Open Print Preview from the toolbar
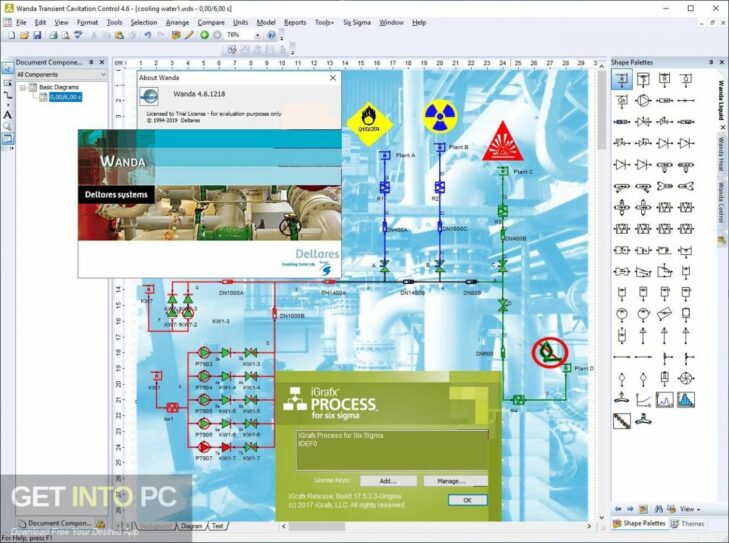Viewport: 729px width, 543px height. pyautogui.click(x=66, y=35)
